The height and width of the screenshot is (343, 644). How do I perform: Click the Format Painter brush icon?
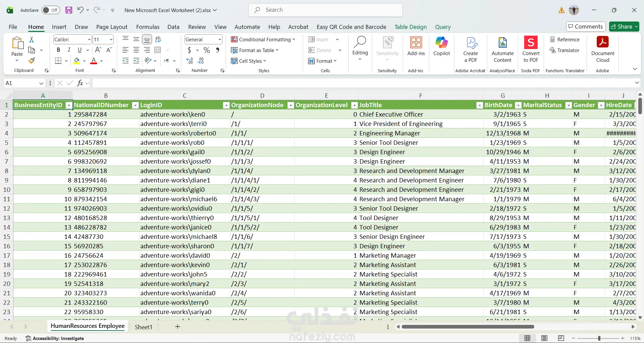(x=32, y=61)
